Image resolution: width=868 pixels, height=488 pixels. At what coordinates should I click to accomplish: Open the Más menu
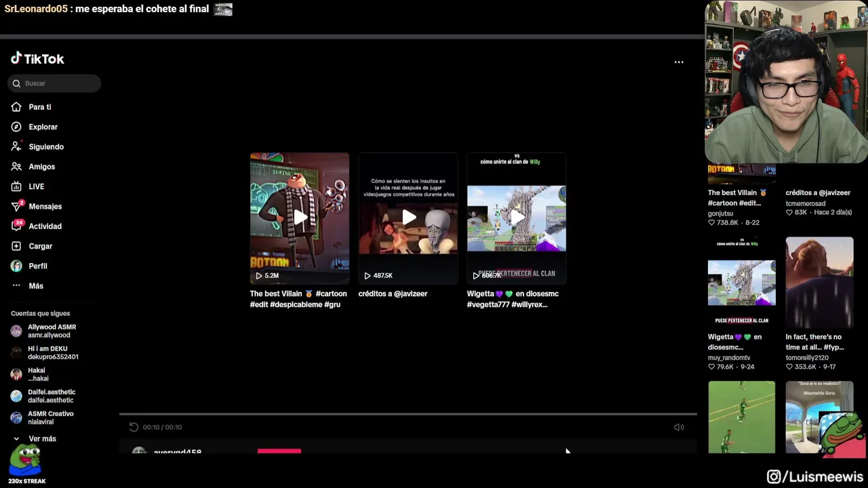(x=36, y=286)
